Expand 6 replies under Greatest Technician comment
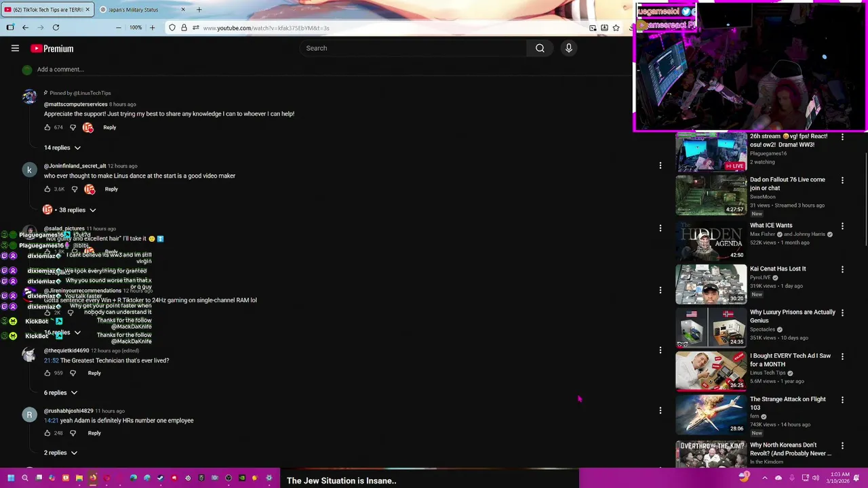The width and height of the screenshot is (868, 488). point(61,392)
